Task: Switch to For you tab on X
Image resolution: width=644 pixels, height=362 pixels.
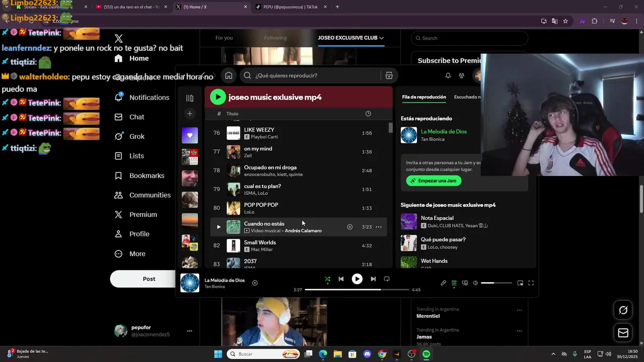Action: click(224, 38)
